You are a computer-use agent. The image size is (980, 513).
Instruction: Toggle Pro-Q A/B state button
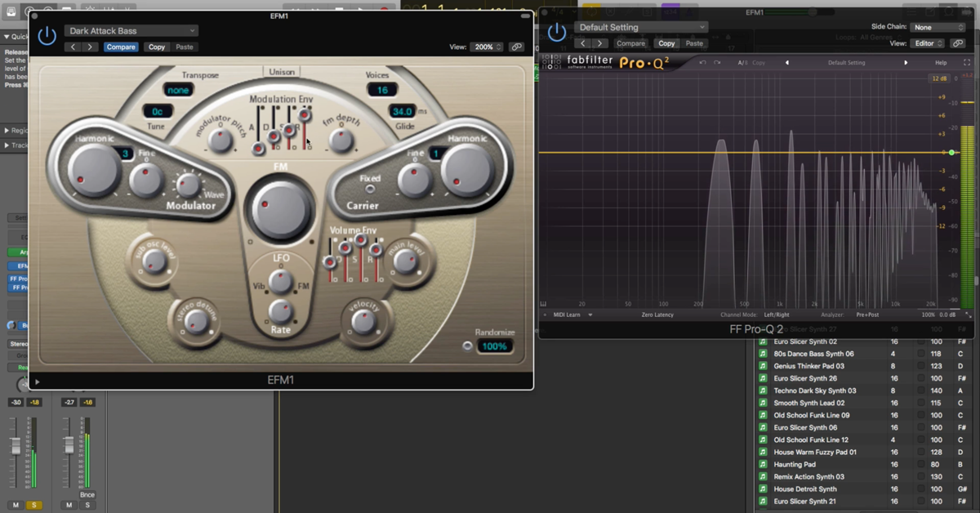tap(742, 63)
